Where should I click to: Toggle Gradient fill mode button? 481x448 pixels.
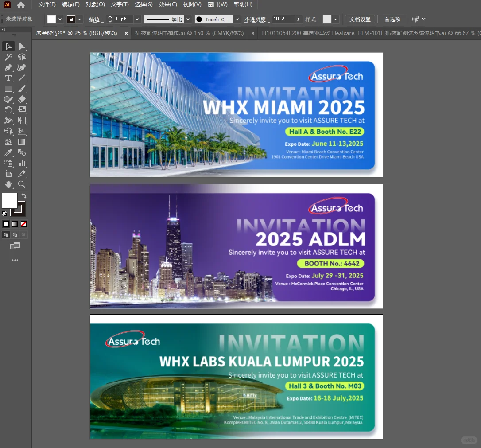pyautogui.click(x=15, y=224)
